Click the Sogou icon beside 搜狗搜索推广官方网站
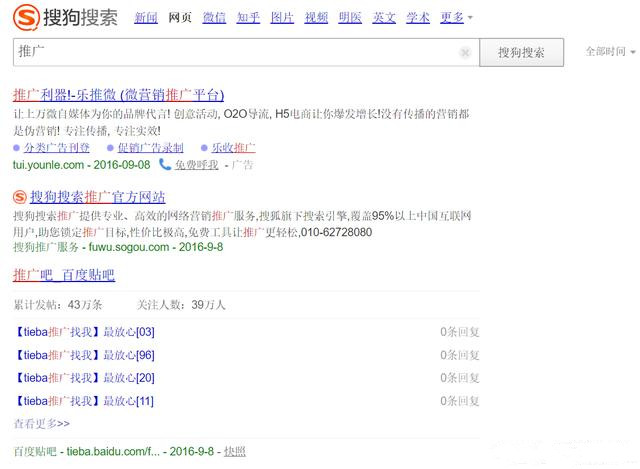 (20, 197)
